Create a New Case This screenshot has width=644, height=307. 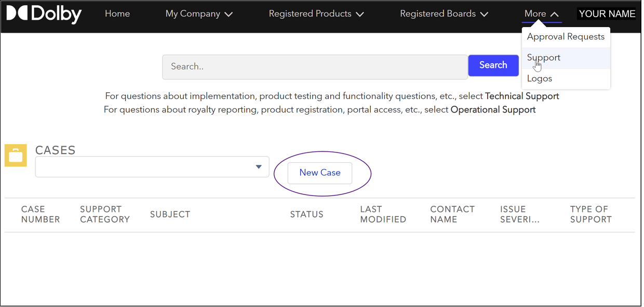pos(319,173)
